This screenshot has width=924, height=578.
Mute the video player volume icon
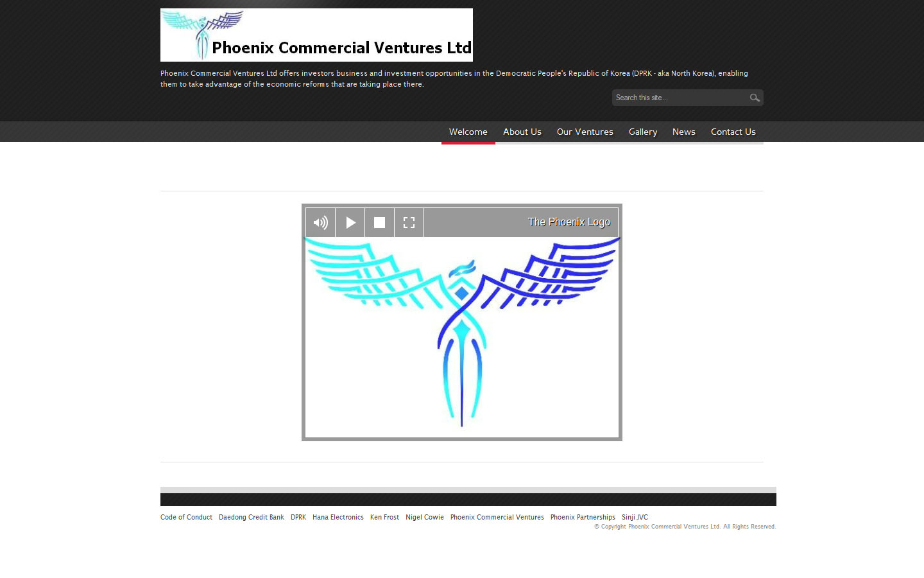(320, 223)
